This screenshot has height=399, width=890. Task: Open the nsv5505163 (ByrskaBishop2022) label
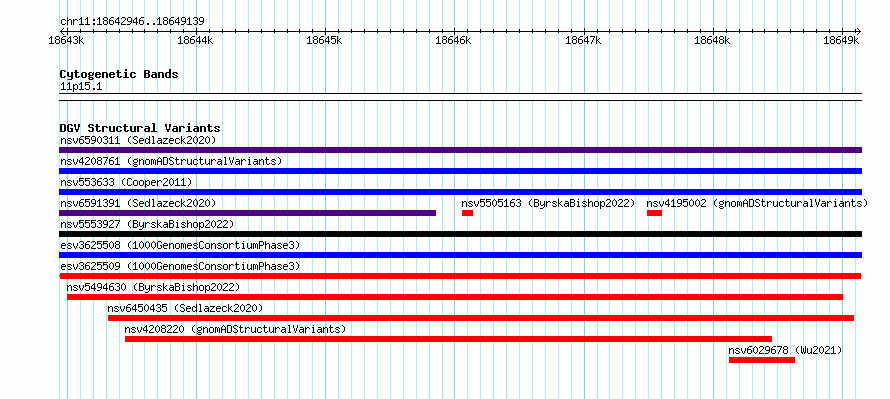548,203
